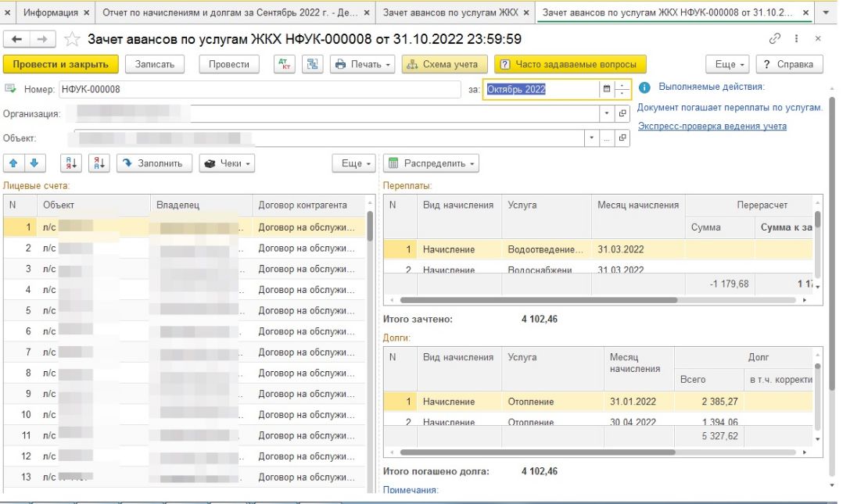Switch to the Информация tab
This screenshot has width=868, height=504.
[50, 13]
